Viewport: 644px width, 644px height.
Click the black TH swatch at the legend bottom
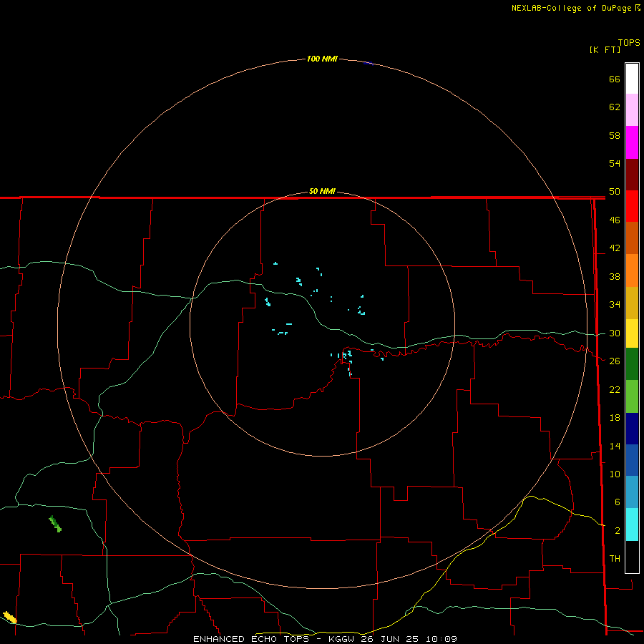point(632,557)
